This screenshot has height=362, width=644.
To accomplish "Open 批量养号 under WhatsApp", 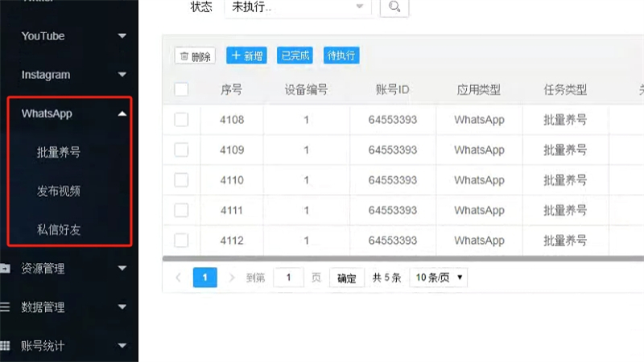I will (x=58, y=152).
